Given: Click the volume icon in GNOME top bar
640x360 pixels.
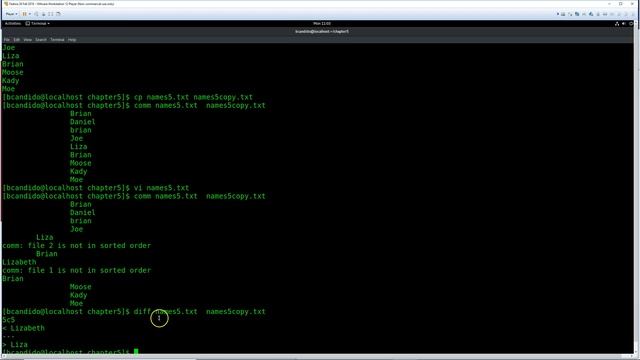Looking at the screenshot, I should click(x=624, y=24).
